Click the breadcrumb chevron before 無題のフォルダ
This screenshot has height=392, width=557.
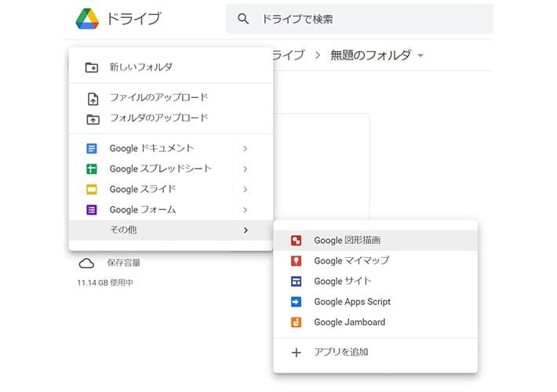(x=318, y=56)
